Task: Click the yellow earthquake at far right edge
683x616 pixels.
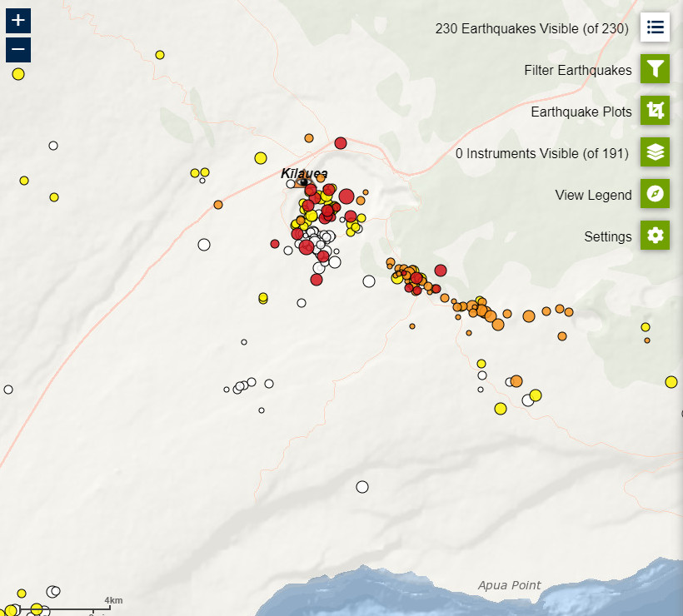Action: pos(671,382)
